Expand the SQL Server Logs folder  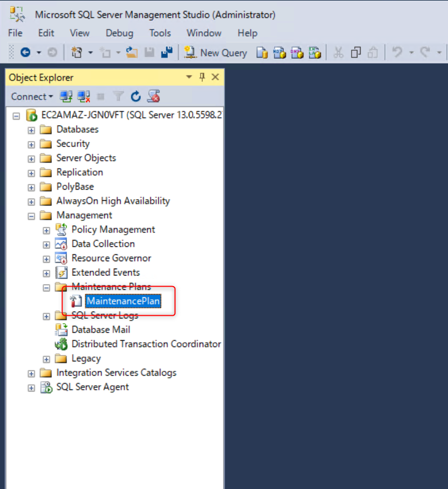47,316
